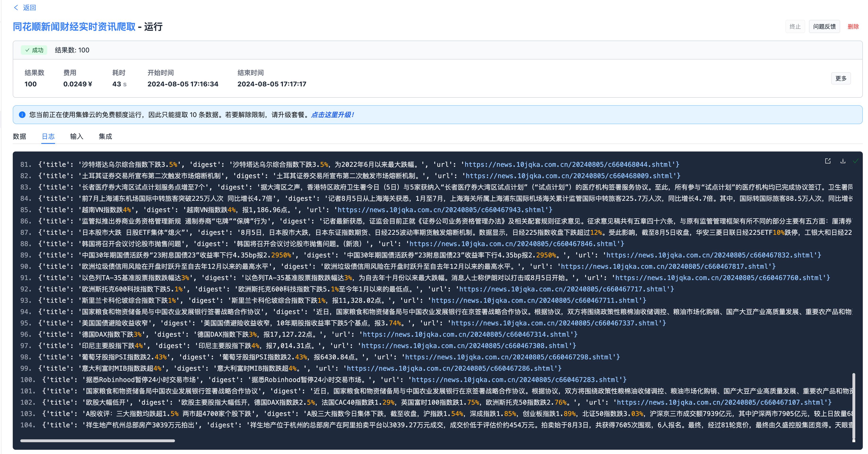Click end time 2024-08-05 17:17:17

(x=272, y=84)
